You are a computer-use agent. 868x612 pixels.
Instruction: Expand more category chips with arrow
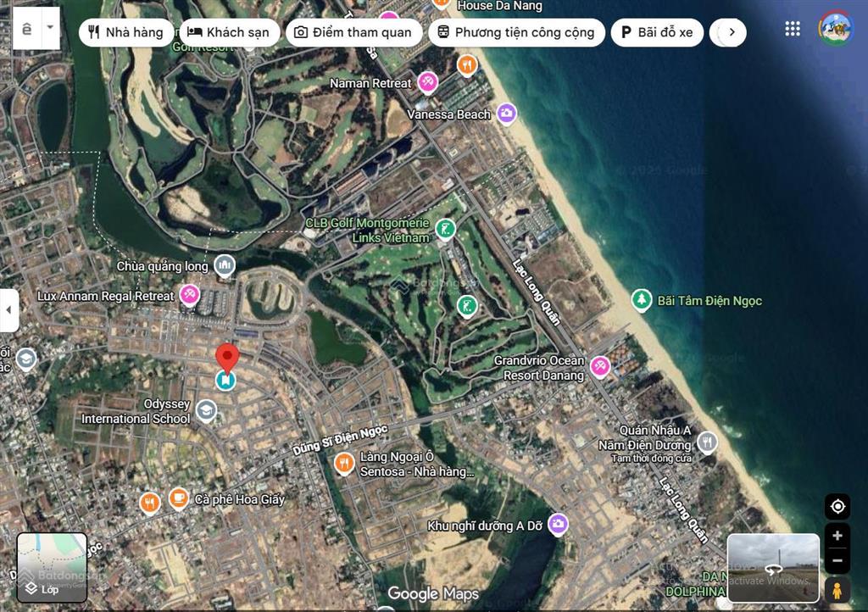coord(732,33)
